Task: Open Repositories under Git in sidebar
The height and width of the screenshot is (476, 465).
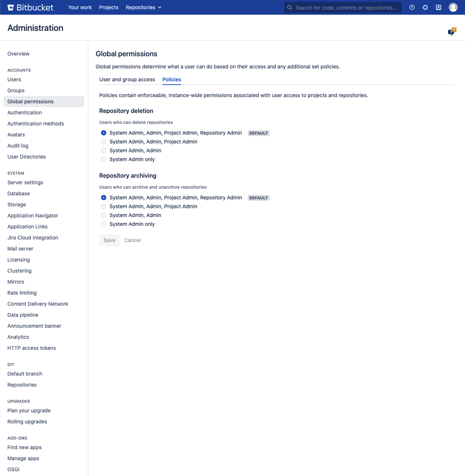Action: pyautogui.click(x=22, y=385)
